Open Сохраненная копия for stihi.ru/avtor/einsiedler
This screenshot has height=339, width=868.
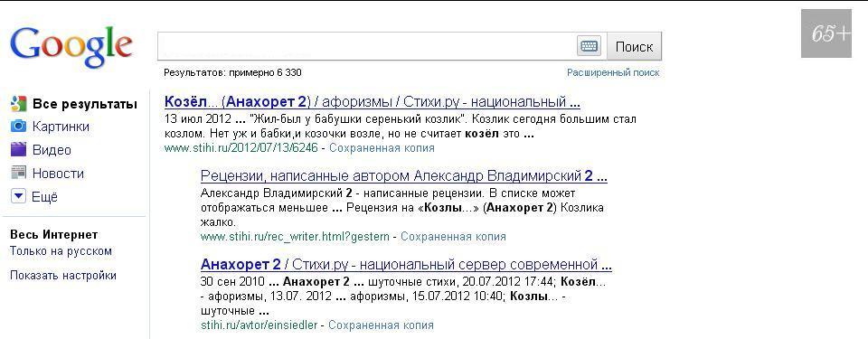[x=381, y=325]
